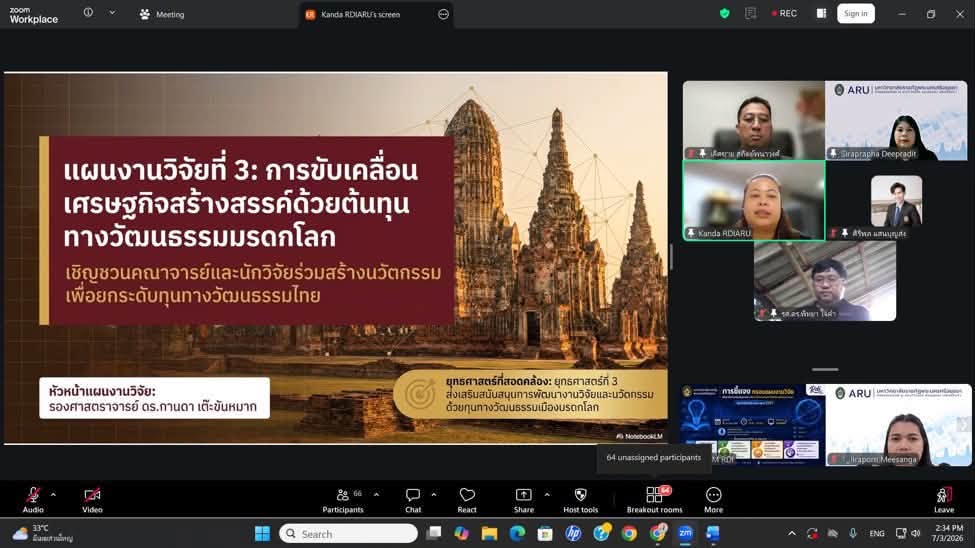Unmute the Audio microphone

(x=33, y=500)
